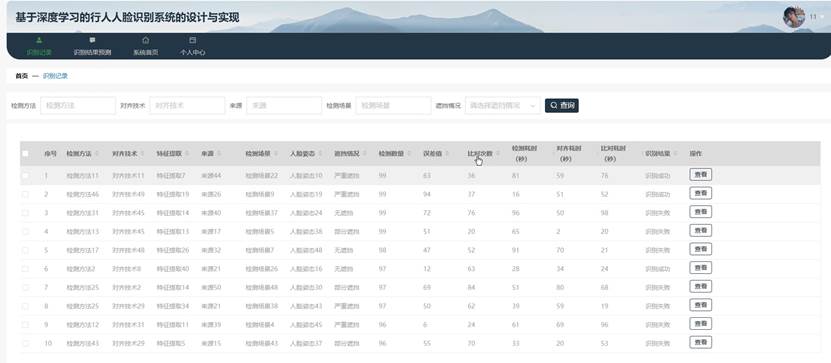
Task: Select the cell 检测方法11 in row 1
Action: (x=83, y=175)
